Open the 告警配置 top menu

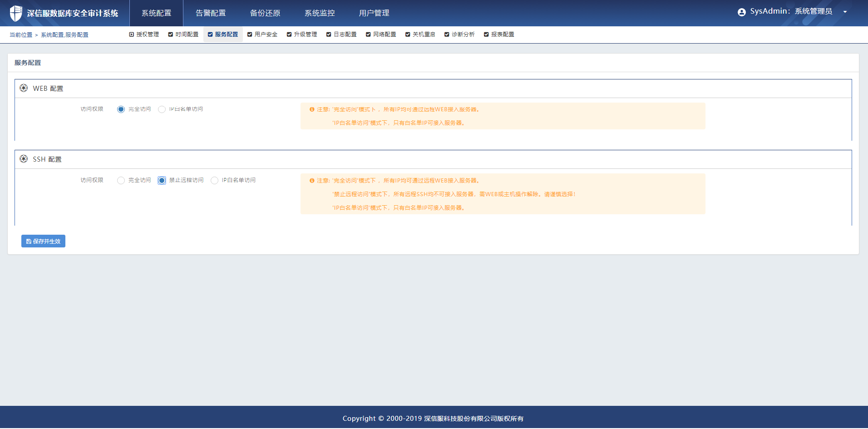pyautogui.click(x=211, y=13)
